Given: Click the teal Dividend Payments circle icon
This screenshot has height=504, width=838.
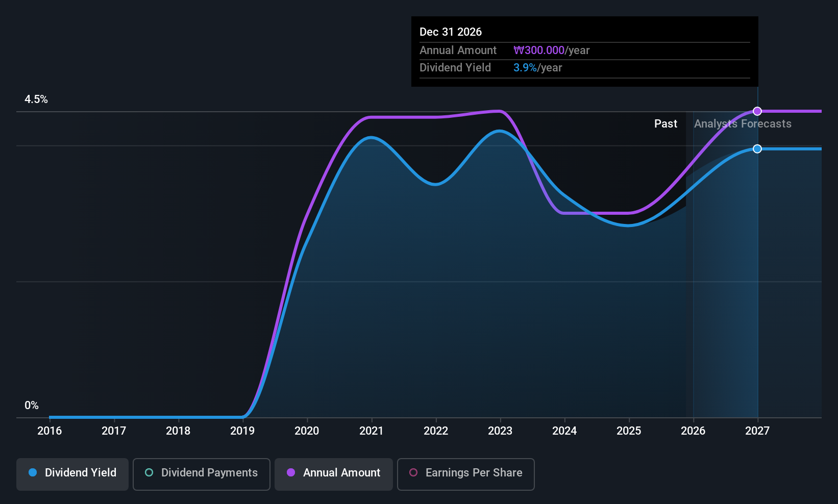Looking at the screenshot, I should 149,473.
